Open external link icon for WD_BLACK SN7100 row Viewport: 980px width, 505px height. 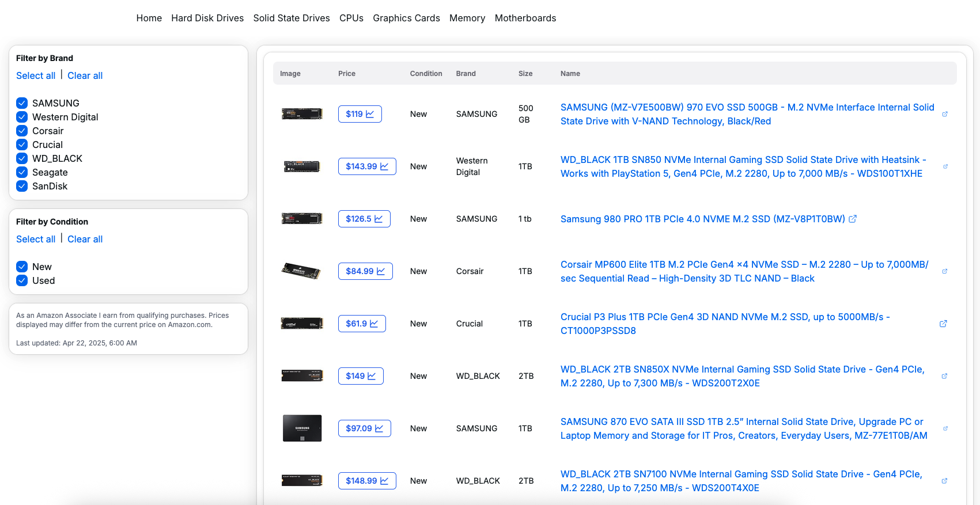945,481
